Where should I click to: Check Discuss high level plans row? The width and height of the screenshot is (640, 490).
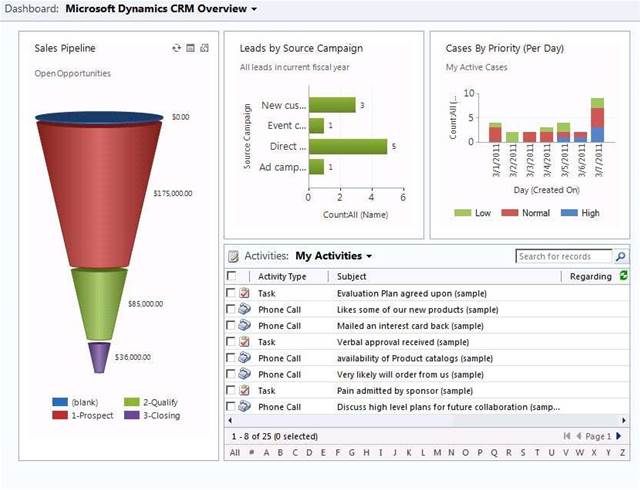tap(231, 406)
